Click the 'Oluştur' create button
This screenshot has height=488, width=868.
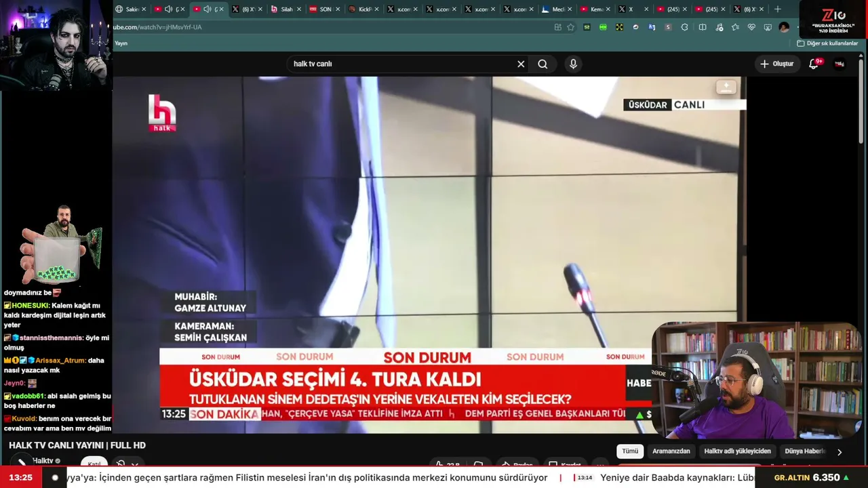point(776,64)
